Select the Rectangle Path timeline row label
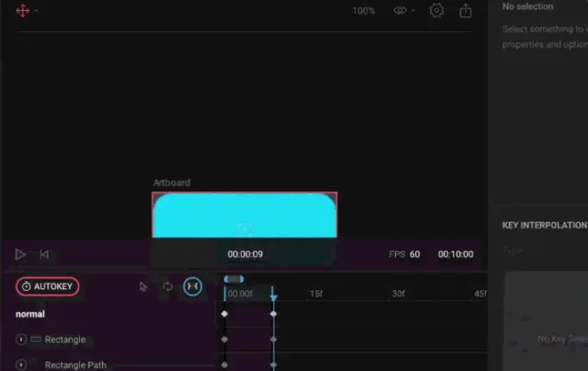588x371 pixels. point(75,365)
